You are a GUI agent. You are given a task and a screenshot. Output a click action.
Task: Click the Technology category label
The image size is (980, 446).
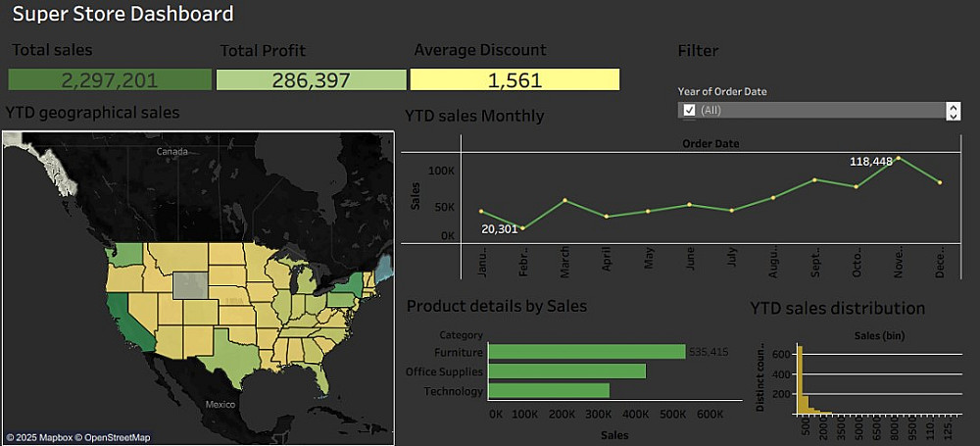pyautogui.click(x=454, y=391)
